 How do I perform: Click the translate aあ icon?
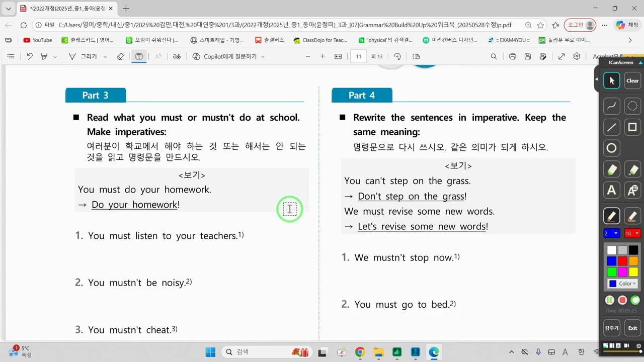tap(177, 56)
